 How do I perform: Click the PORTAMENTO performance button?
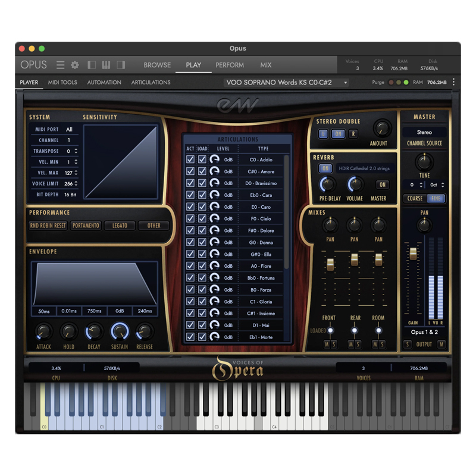86,226
